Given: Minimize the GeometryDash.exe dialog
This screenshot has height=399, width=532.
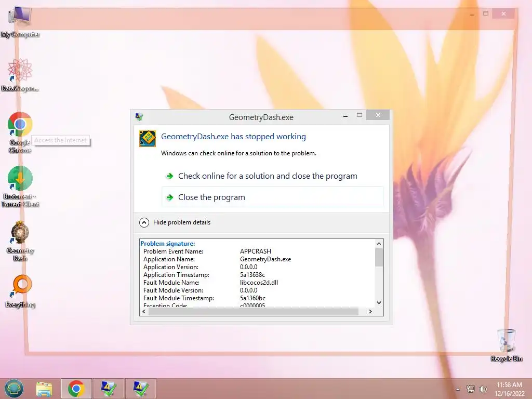Looking at the screenshot, I should (x=345, y=116).
